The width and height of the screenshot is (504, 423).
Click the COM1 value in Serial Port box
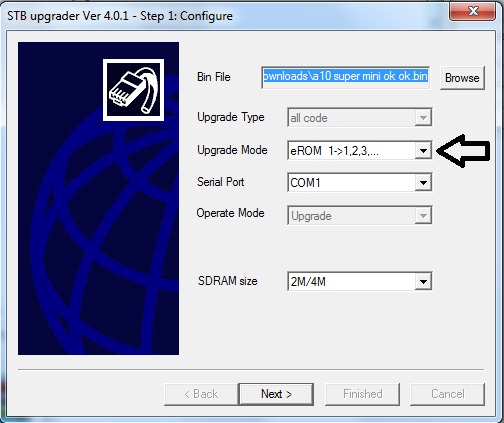point(305,183)
